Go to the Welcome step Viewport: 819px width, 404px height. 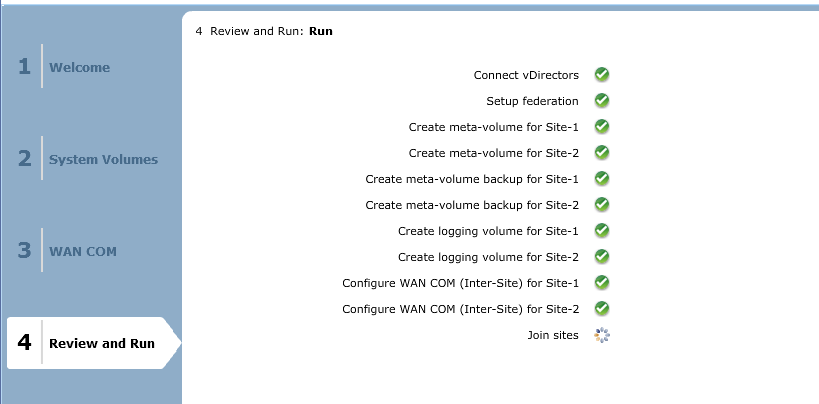click(x=79, y=68)
